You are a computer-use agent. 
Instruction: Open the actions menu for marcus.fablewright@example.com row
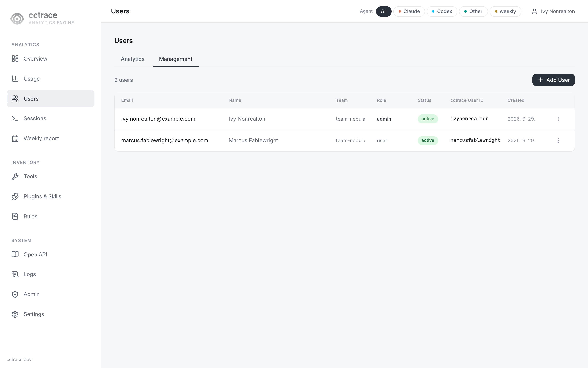pyautogui.click(x=558, y=141)
